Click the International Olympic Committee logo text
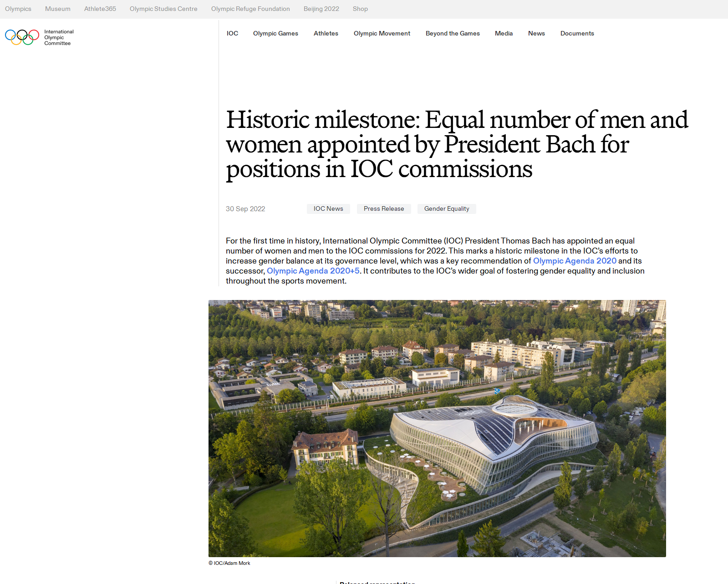Screen dimensions: 728x584 [59, 37]
